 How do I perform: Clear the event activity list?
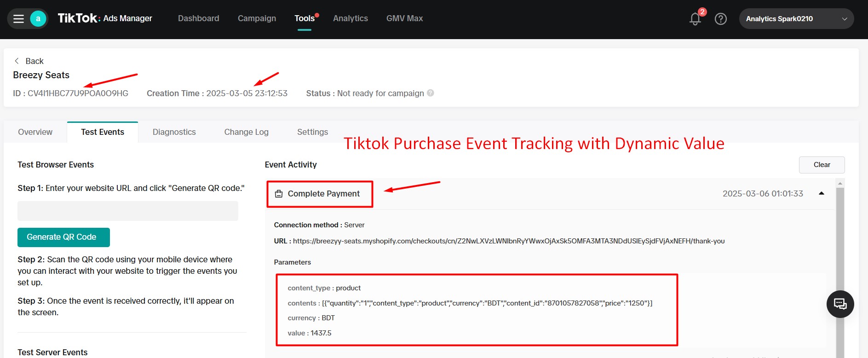tap(822, 165)
